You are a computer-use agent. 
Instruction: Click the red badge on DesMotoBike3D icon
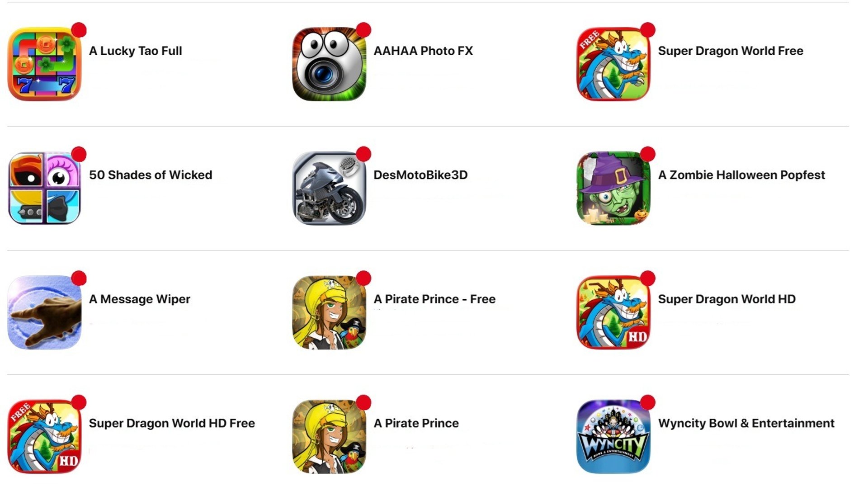(x=363, y=154)
